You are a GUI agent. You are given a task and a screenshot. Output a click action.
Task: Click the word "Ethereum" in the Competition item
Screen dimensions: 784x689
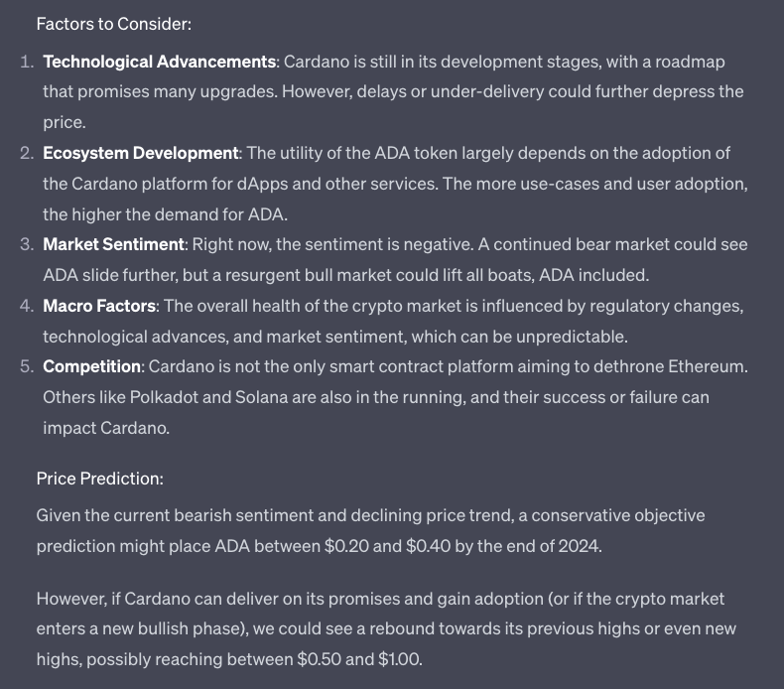705,367
